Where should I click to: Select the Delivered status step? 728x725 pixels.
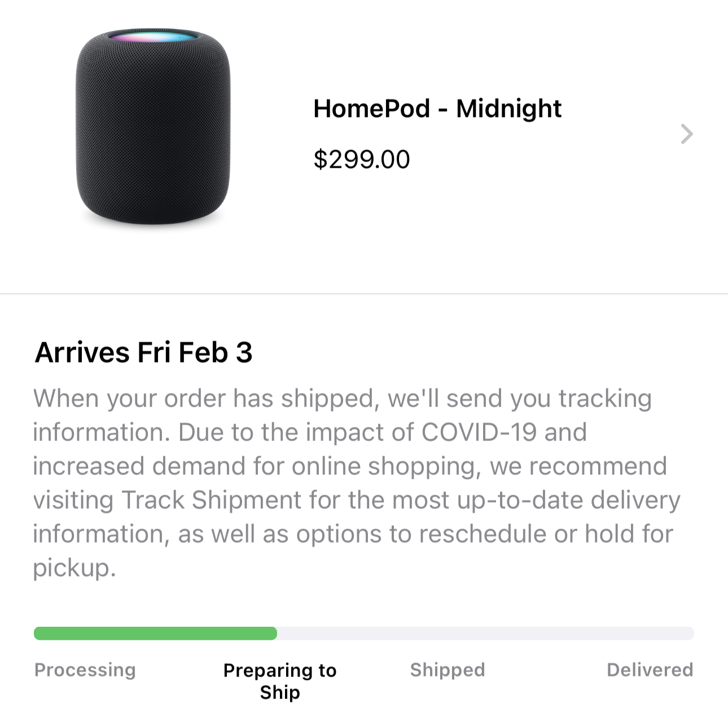650,670
